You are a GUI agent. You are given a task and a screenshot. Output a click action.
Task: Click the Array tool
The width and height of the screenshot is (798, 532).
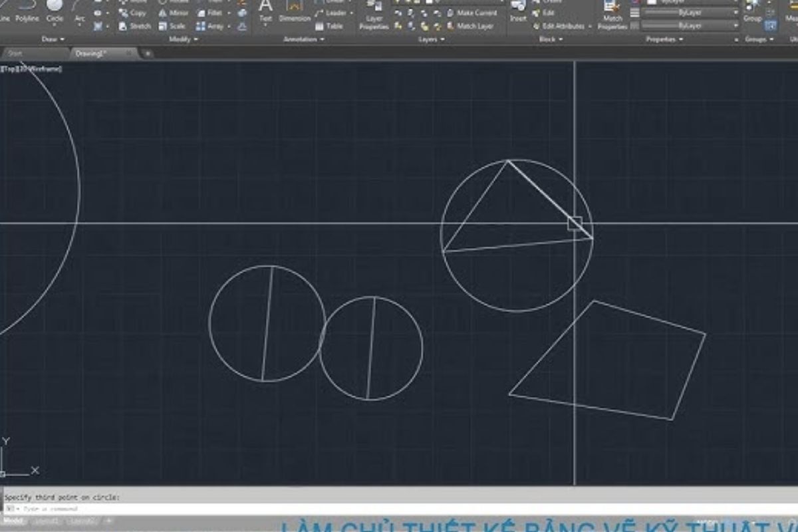(209, 26)
